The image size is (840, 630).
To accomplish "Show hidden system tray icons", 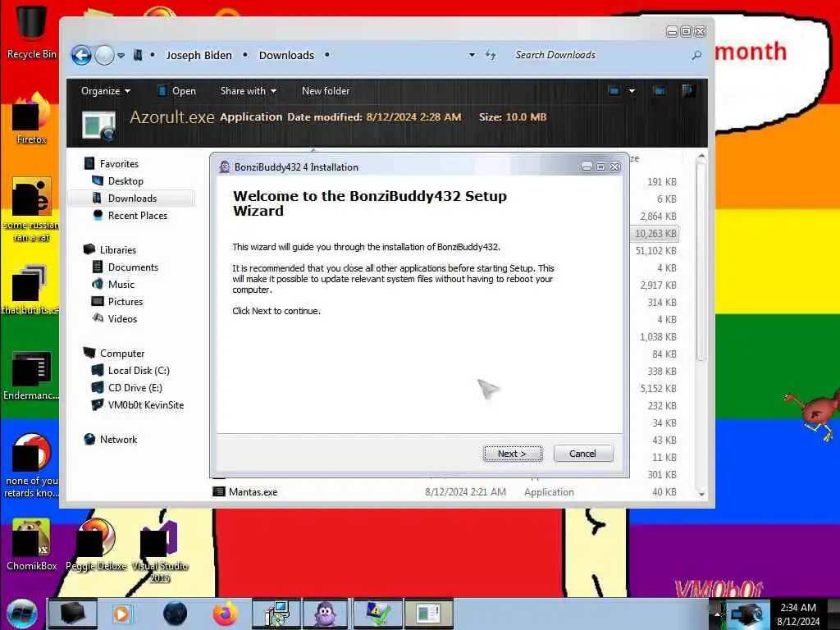I will (717, 614).
